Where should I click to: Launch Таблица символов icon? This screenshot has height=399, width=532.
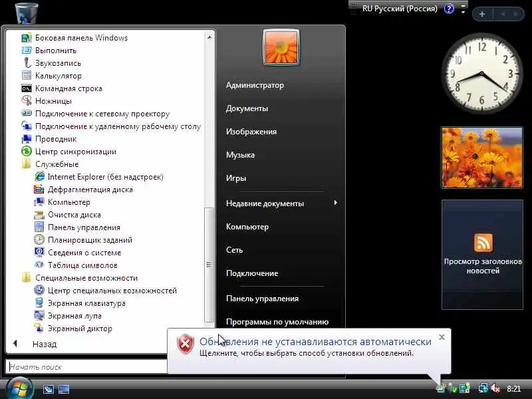[39, 265]
